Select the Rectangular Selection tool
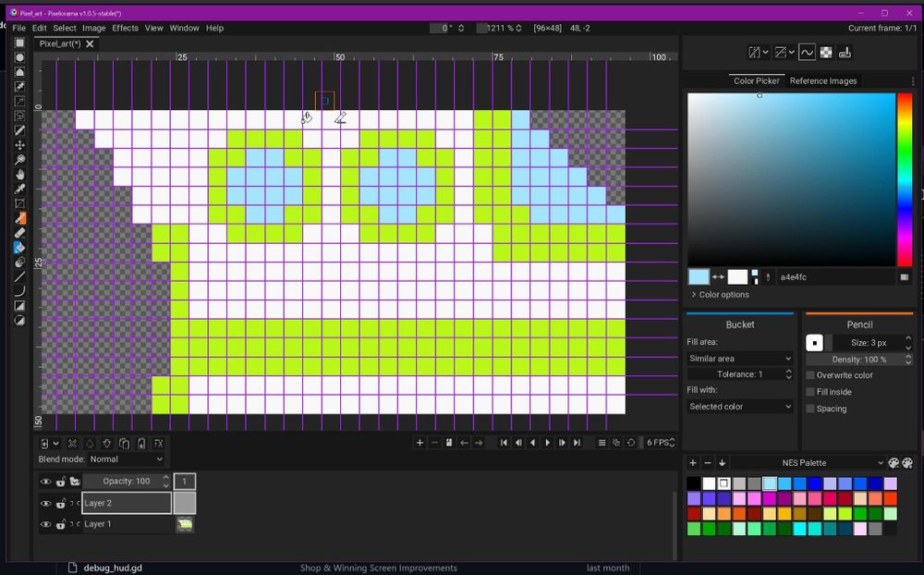Image resolution: width=924 pixels, height=575 pixels. point(19,43)
